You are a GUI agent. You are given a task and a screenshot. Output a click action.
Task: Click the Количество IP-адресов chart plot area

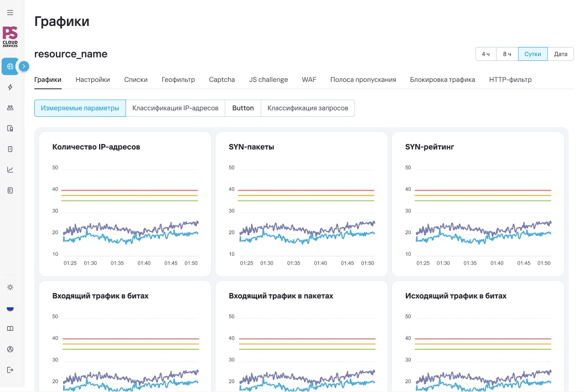point(130,213)
